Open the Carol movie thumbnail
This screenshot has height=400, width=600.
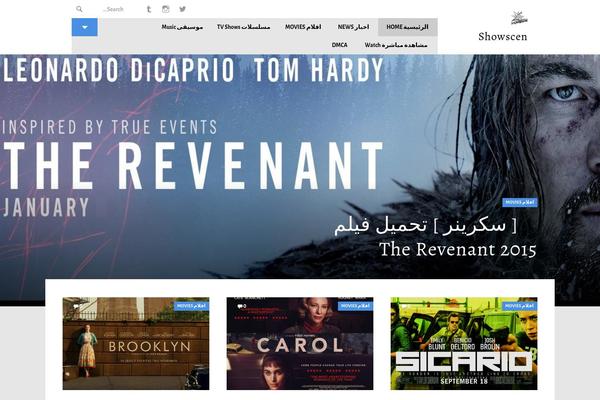tap(300, 343)
